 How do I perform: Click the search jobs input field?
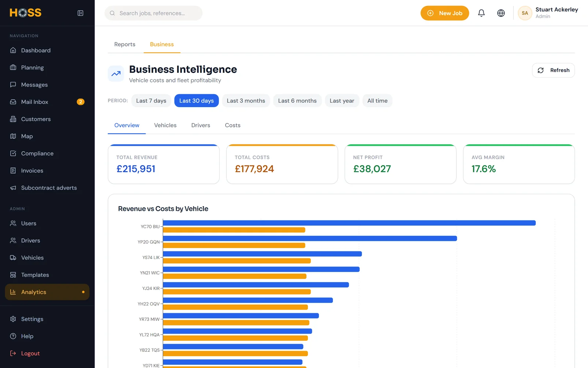[x=154, y=13]
